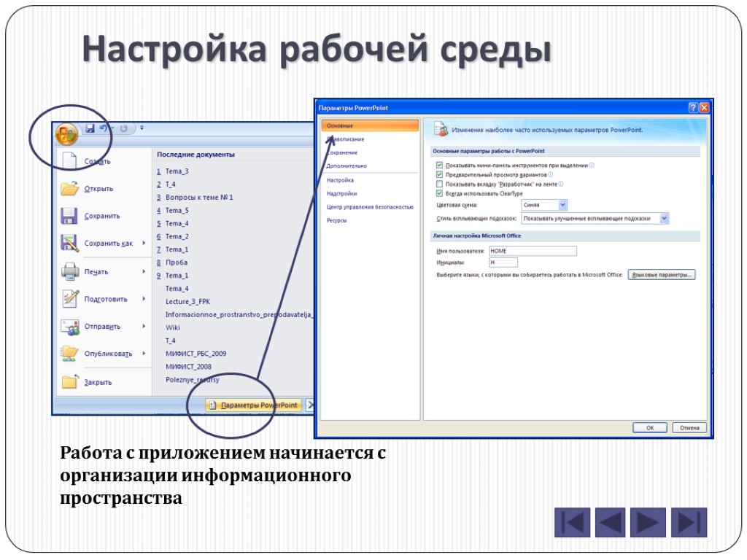Open recent document Wiki
747x560 pixels.
[x=172, y=327]
